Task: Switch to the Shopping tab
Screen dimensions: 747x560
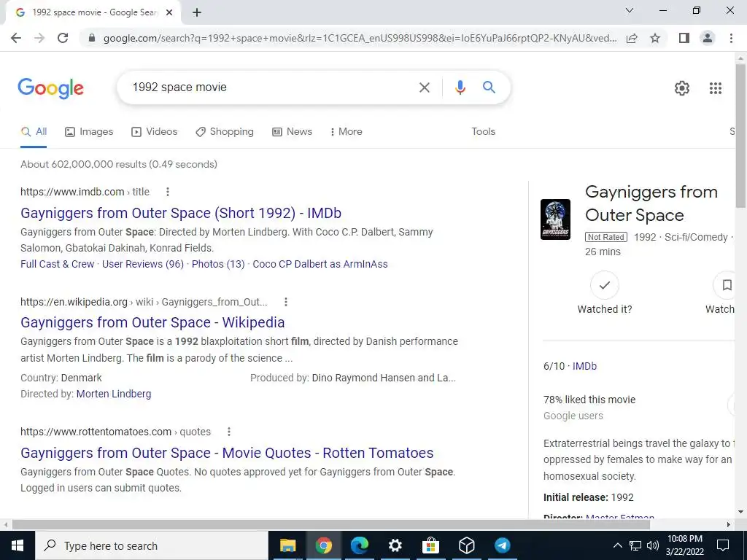Action: coord(225,132)
